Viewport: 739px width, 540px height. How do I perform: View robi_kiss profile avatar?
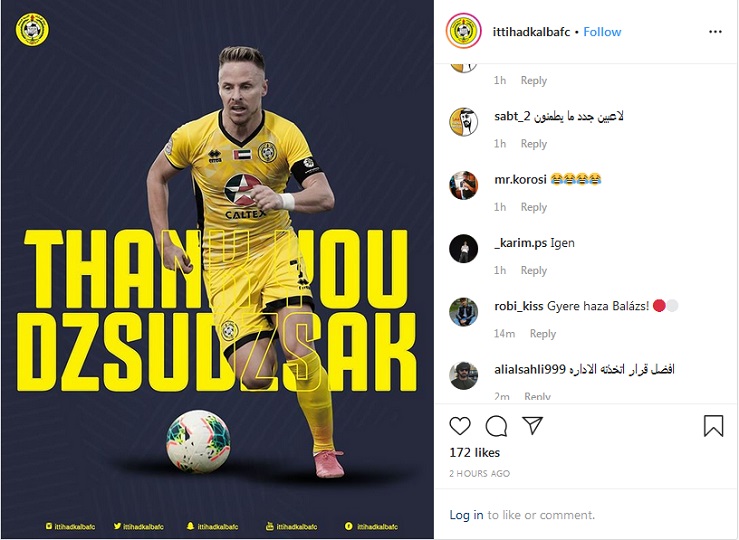tap(463, 312)
